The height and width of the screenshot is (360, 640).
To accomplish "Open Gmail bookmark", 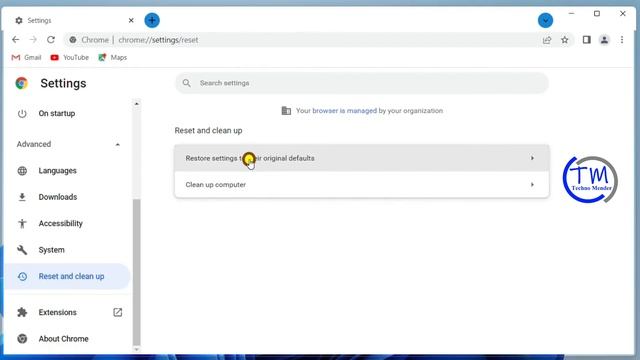I will pos(27,58).
